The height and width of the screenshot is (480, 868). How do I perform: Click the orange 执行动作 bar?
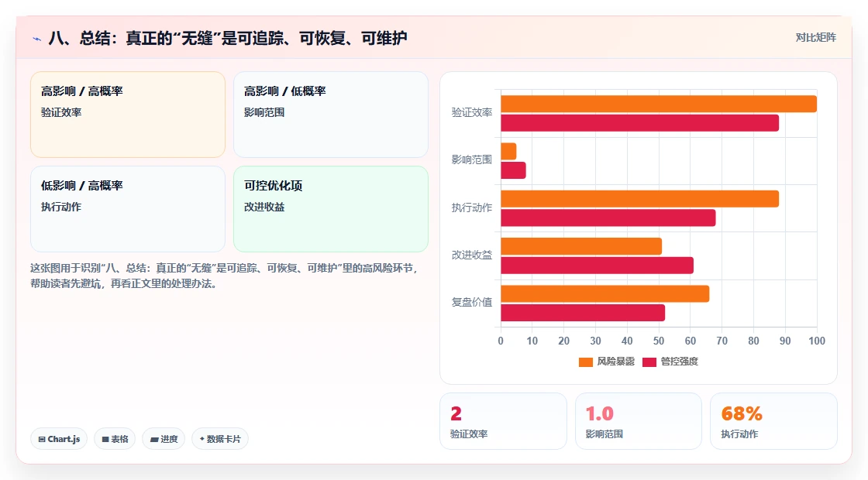pos(640,199)
